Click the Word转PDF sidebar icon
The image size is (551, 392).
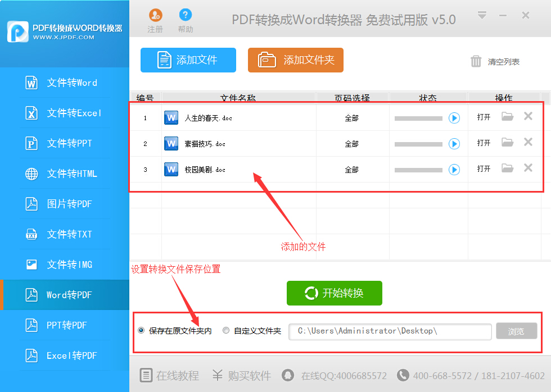[31, 295]
